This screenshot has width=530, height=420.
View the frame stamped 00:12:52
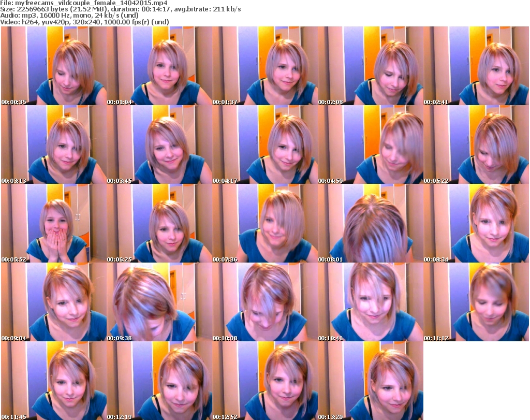coord(265,381)
